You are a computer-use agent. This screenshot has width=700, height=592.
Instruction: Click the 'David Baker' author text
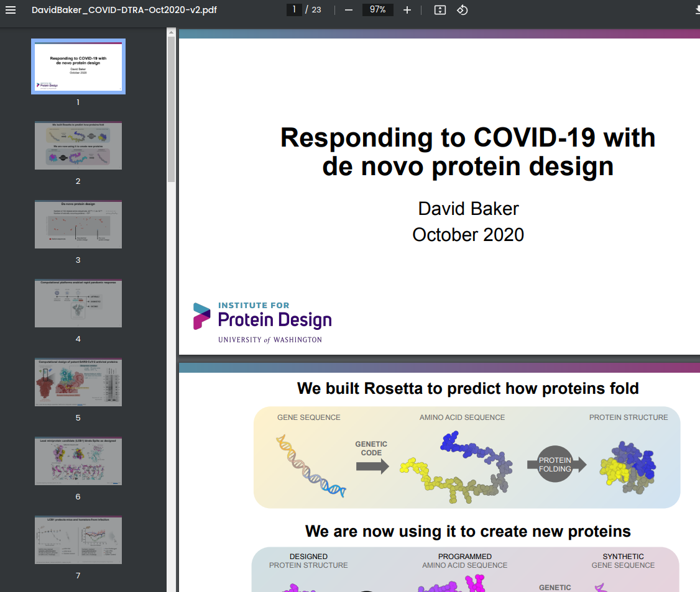coord(468,209)
